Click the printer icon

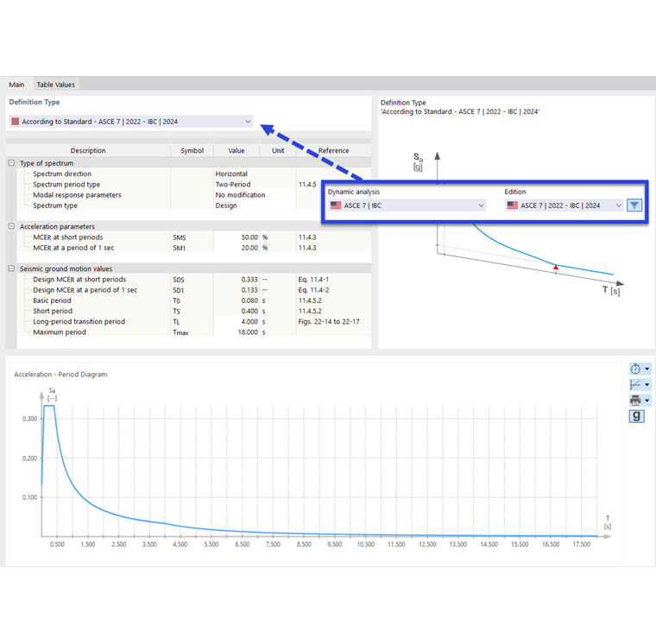coord(635,401)
